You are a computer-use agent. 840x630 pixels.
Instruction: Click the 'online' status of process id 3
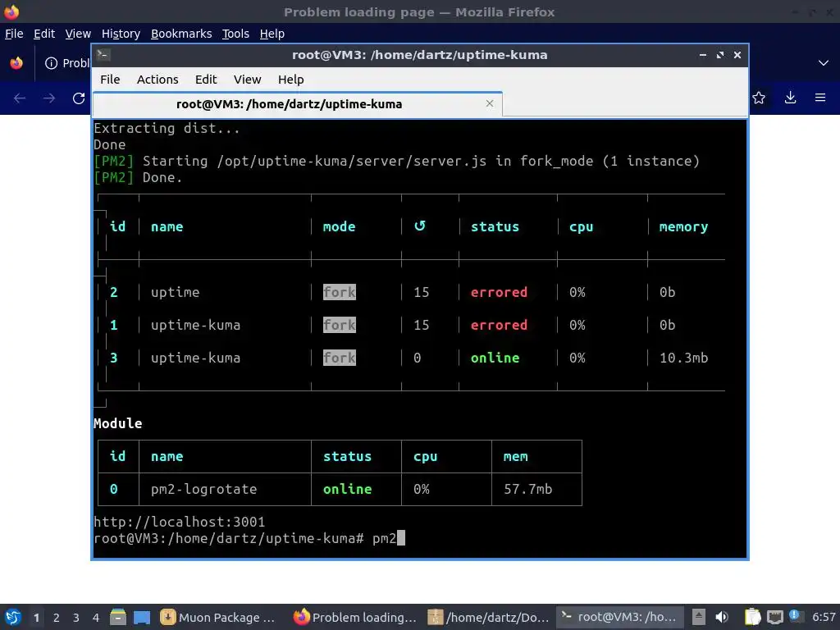pos(495,358)
